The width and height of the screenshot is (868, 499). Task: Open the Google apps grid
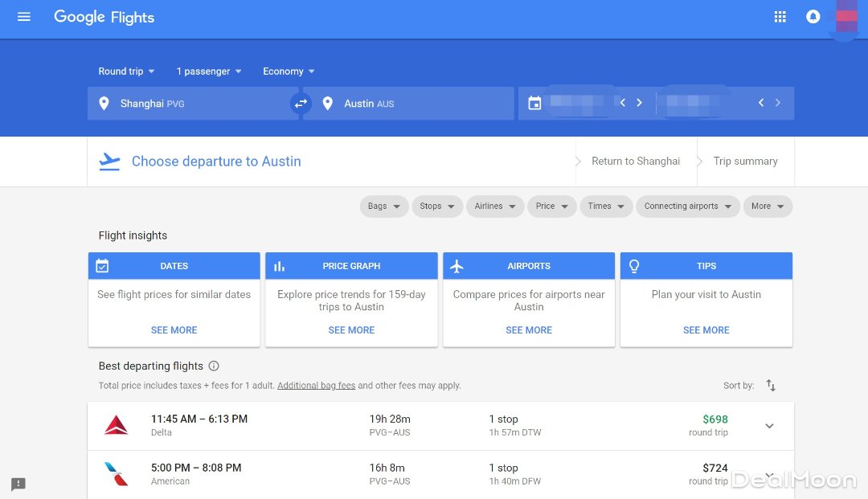pos(780,17)
